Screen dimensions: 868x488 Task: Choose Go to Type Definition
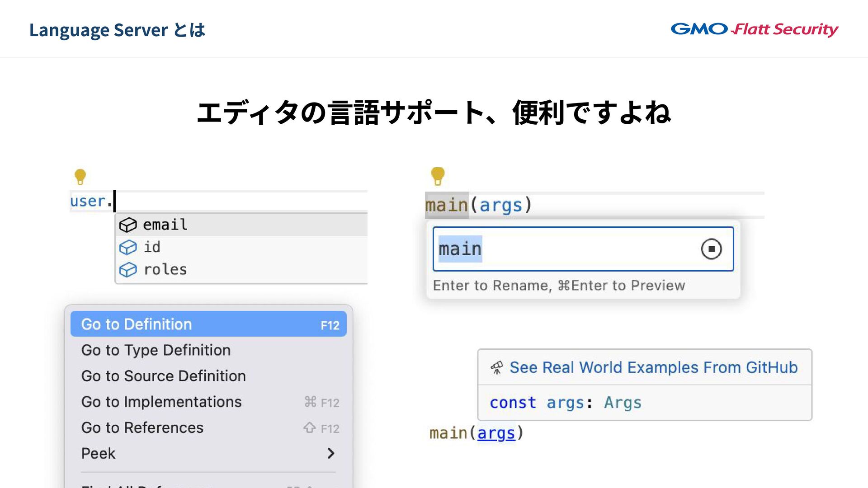pos(156,350)
